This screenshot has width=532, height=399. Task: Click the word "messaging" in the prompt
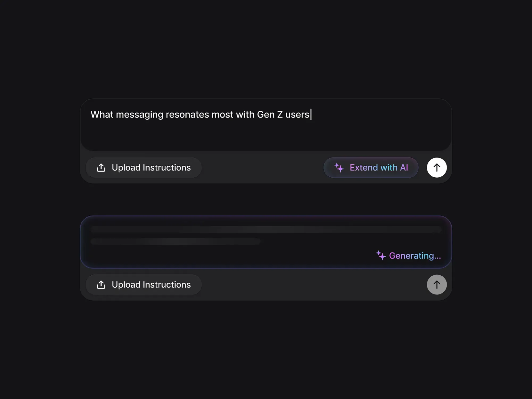coord(139,115)
